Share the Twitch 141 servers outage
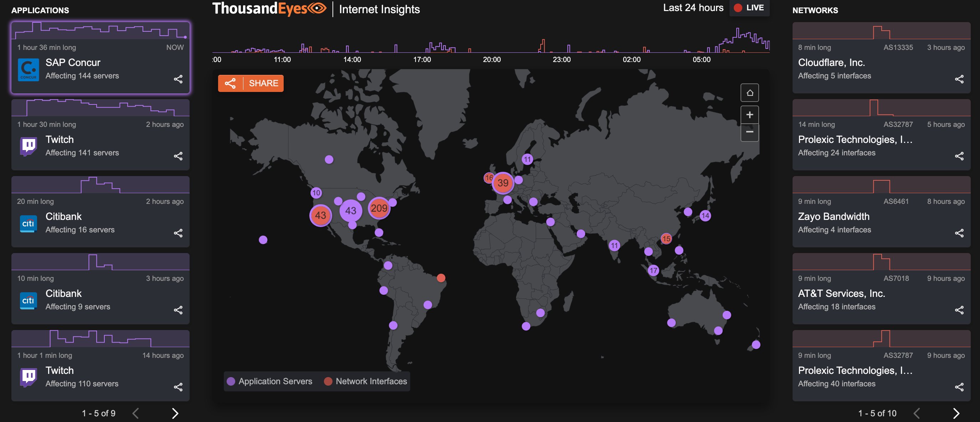Image resolution: width=980 pixels, height=422 pixels. click(x=178, y=156)
